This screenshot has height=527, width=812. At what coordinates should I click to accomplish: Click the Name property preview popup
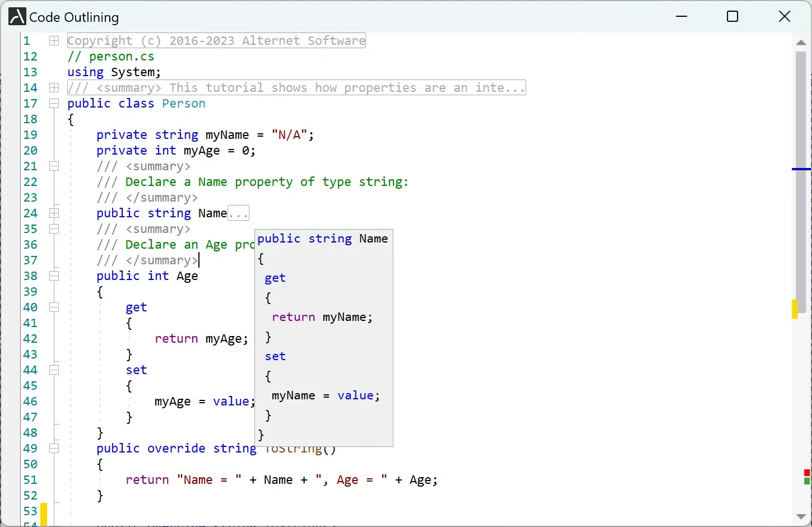(324, 336)
